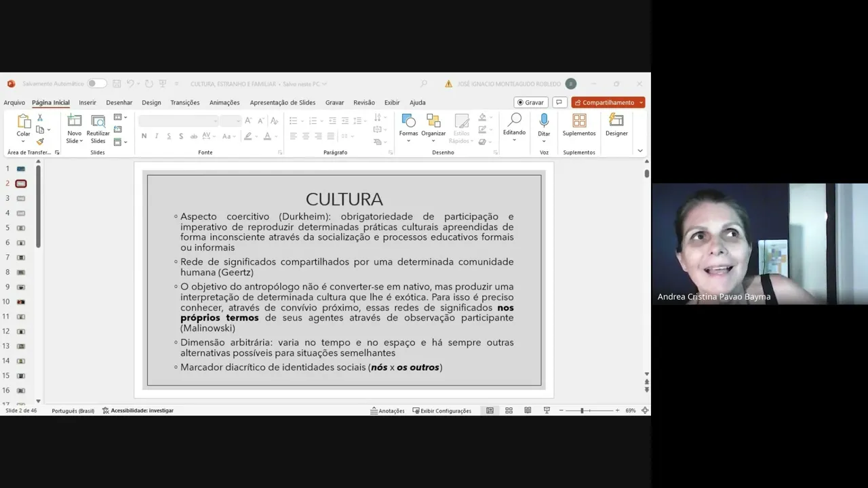
Task: Cut selection with the scissors icon
Action: 40,118
